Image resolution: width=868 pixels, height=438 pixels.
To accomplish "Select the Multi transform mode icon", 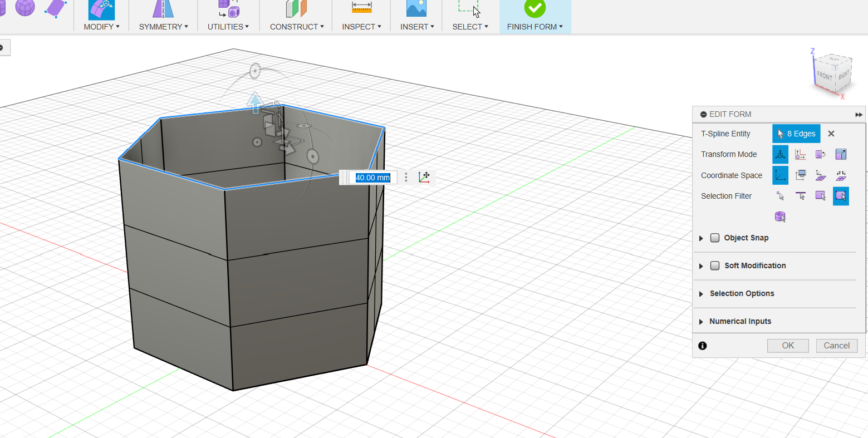I will click(780, 154).
